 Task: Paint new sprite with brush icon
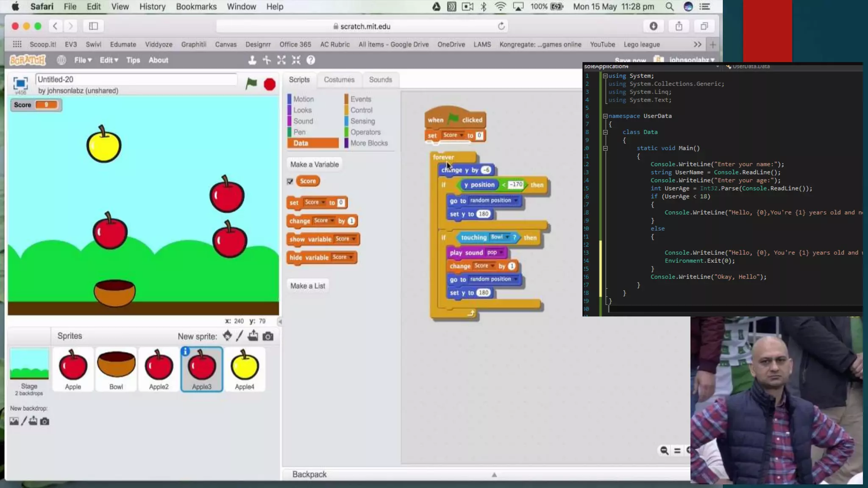(239, 336)
